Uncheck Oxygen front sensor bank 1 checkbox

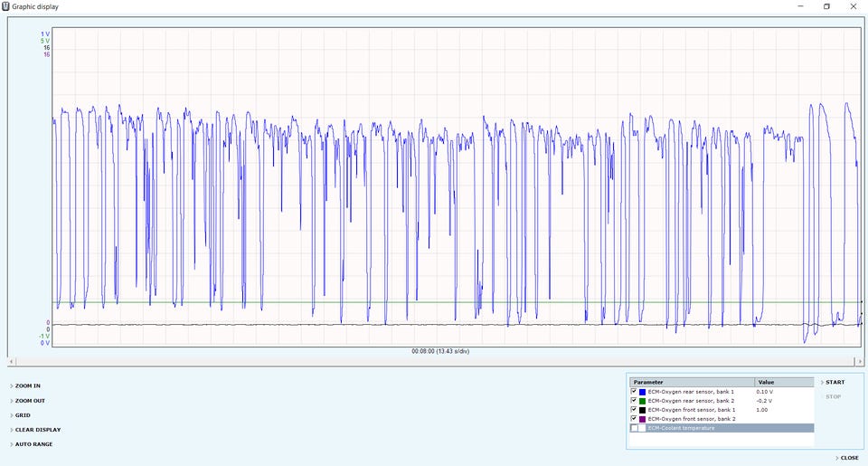click(634, 410)
